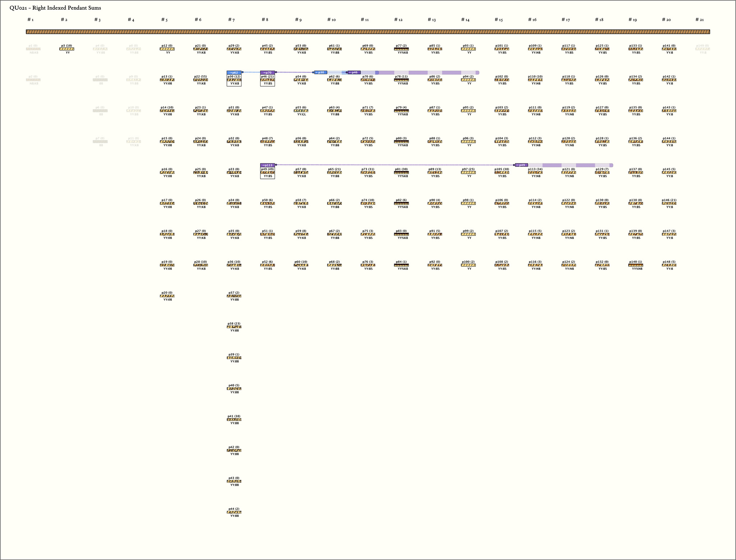Screen dimensions: 736x560
Task: Click the '# 16' column header
Action: tap(532, 20)
